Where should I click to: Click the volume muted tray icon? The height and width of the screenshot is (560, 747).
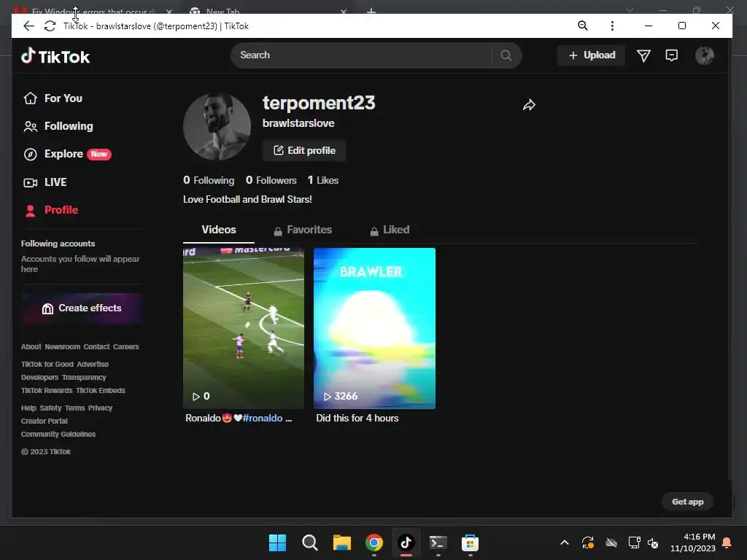653,542
